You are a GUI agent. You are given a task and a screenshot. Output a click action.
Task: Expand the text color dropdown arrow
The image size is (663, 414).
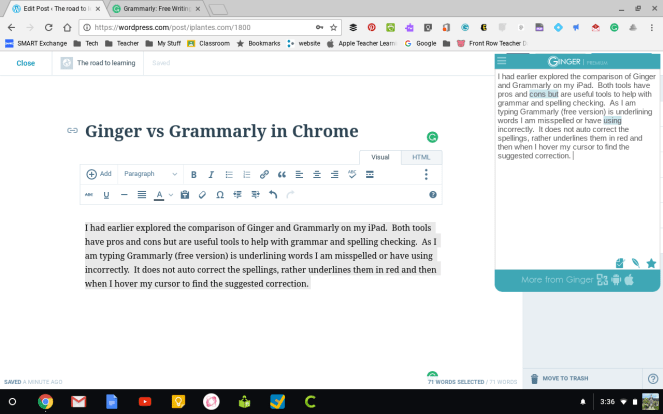click(171, 195)
